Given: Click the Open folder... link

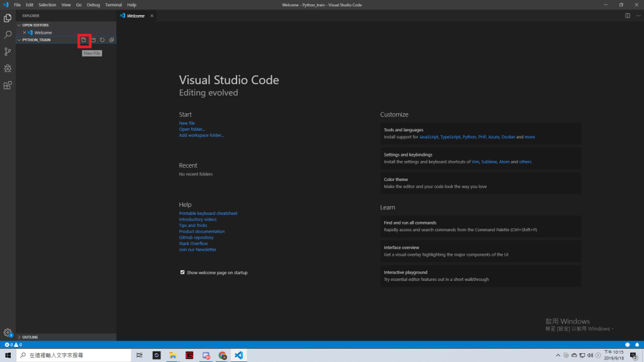Looking at the screenshot, I should (x=192, y=129).
